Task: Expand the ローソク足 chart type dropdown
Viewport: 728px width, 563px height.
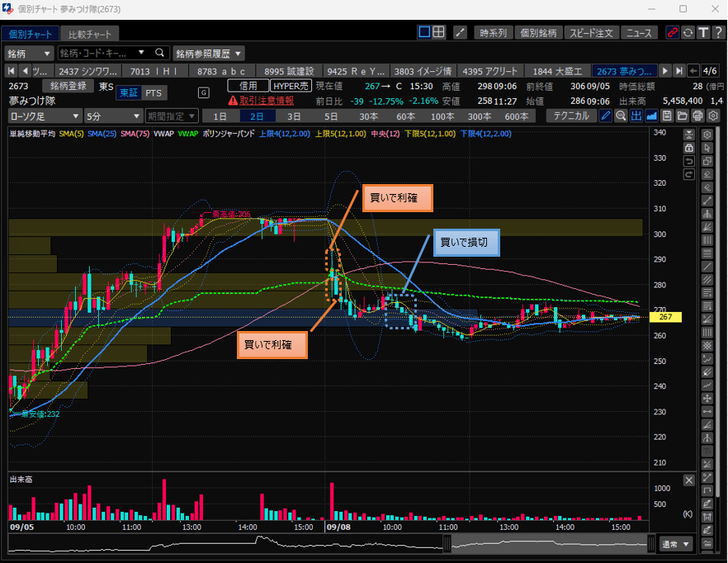Action: (x=45, y=116)
